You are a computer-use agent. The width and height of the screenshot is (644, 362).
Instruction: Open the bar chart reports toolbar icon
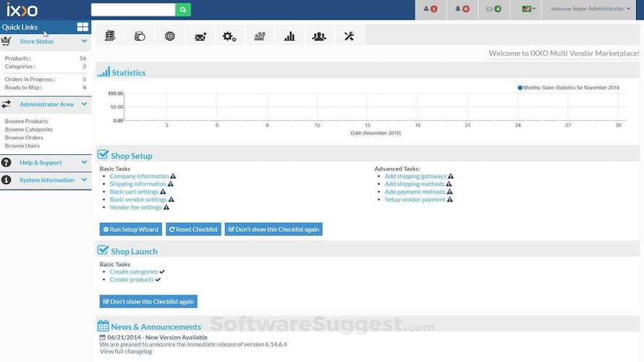[x=289, y=36]
